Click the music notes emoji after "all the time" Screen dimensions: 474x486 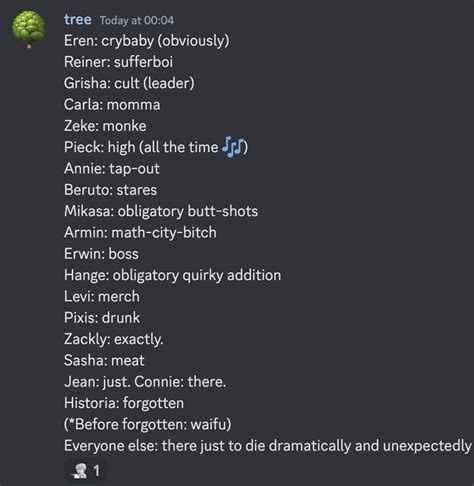pos(233,147)
